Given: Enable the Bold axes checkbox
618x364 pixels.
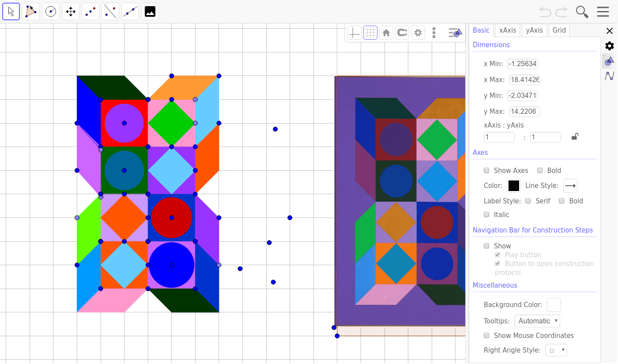Looking at the screenshot, I should 540,170.
